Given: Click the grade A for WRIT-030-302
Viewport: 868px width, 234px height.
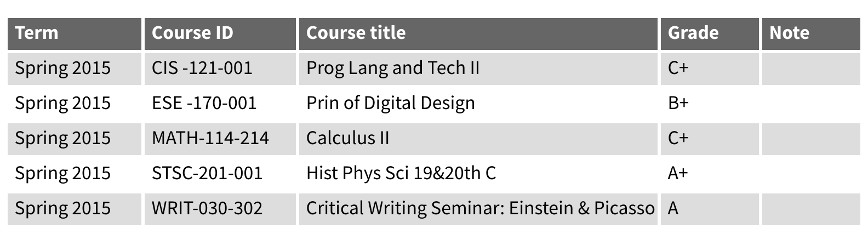Looking at the screenshot, I should 673,208.
